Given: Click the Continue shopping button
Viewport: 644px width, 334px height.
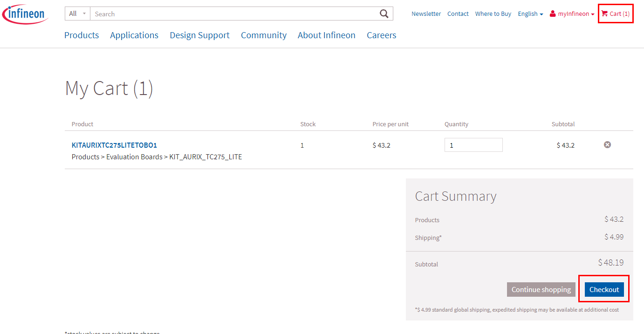Looking at the screenshot, I should point(541,289).
